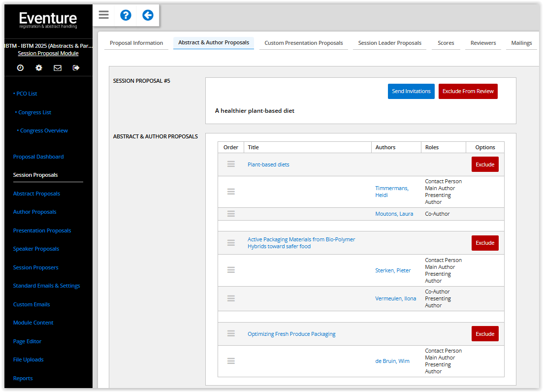Image resolution: width=543 pixels, height=392 pixels.
Task: Exclude the Active Packaging Materials abstract
Action: (484, 243)
